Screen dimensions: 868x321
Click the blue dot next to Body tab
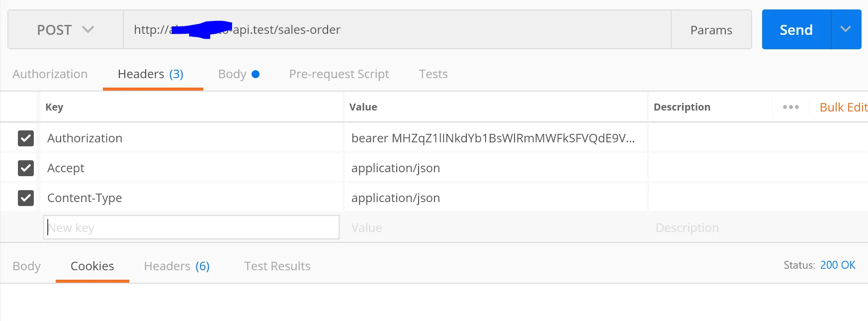pos(256,74)
